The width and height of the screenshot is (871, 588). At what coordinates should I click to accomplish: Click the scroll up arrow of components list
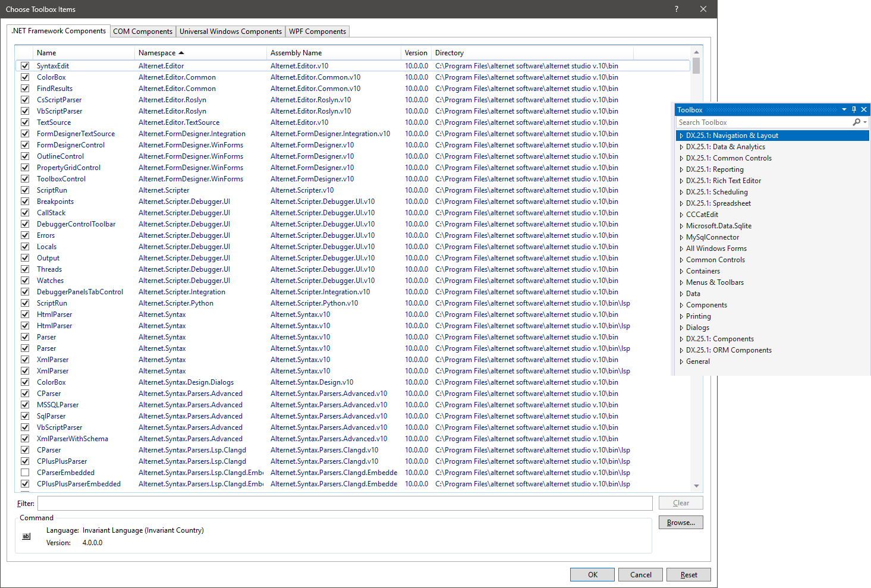tap(696, 53)
